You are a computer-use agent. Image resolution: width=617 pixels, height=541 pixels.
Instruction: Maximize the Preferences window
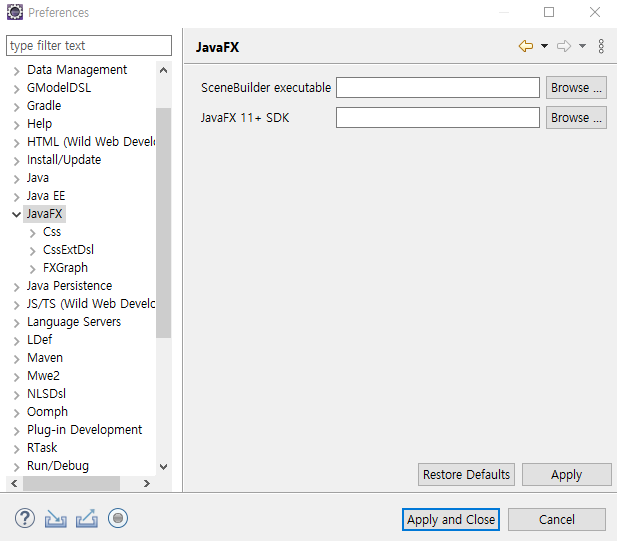click(x=549, y=12)
